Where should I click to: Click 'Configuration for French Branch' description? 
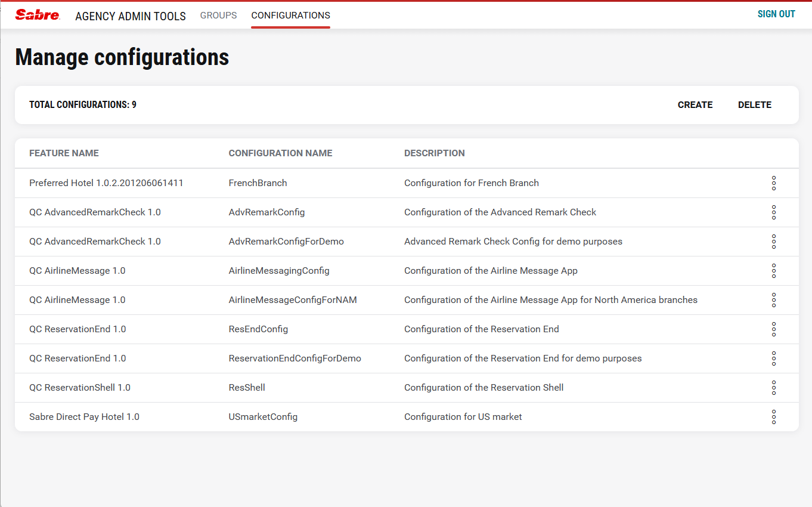472,183
